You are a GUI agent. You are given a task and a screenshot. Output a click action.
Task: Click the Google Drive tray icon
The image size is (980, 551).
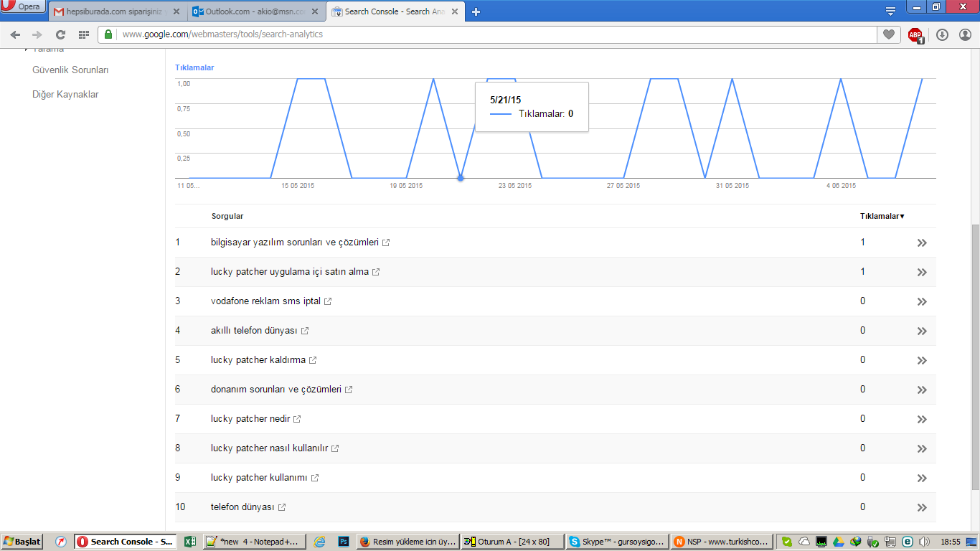(839, 542)
